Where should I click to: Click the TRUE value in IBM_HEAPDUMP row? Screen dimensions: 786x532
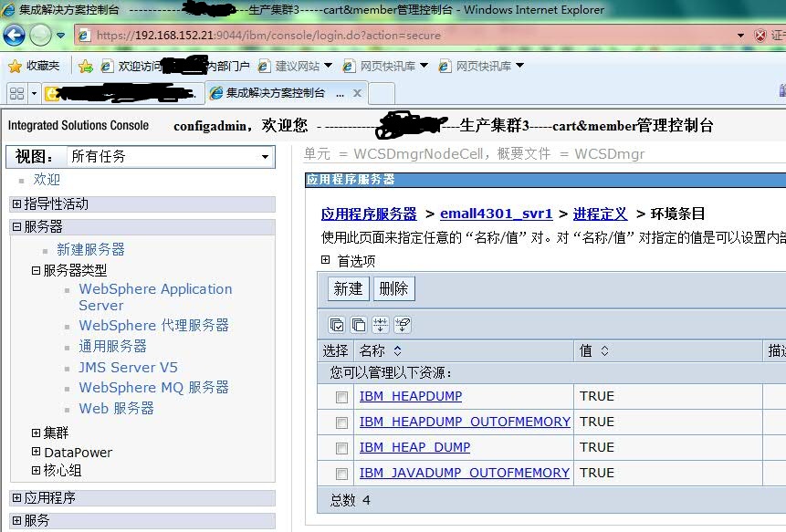596,396
